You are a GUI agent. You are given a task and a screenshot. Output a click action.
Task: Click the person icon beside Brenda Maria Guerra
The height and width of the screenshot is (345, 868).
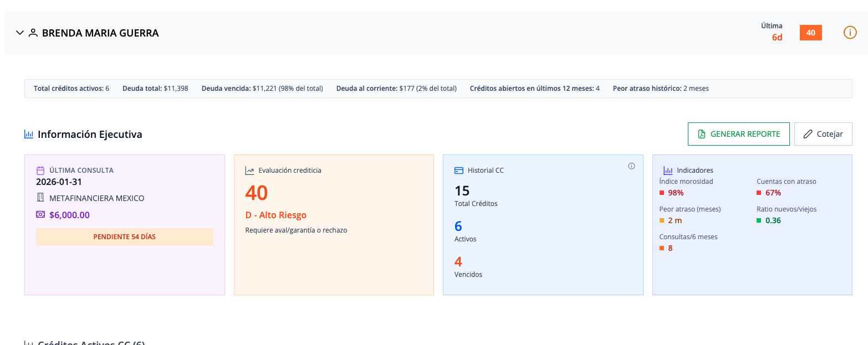click(x=33, y=33)
